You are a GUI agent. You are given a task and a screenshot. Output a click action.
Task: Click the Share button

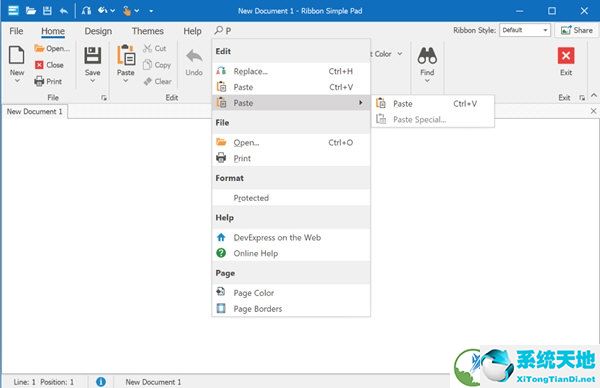[576, 30]
